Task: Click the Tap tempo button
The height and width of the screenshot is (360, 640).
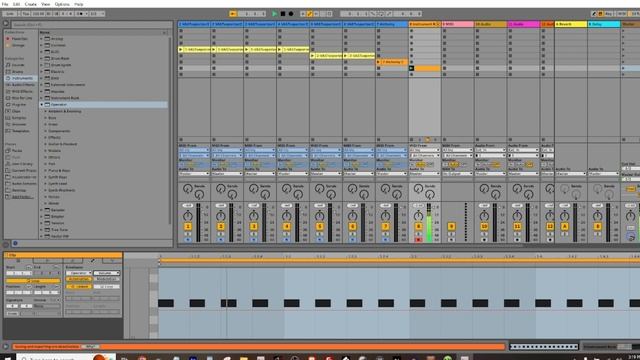Action: tap(26, 13)
